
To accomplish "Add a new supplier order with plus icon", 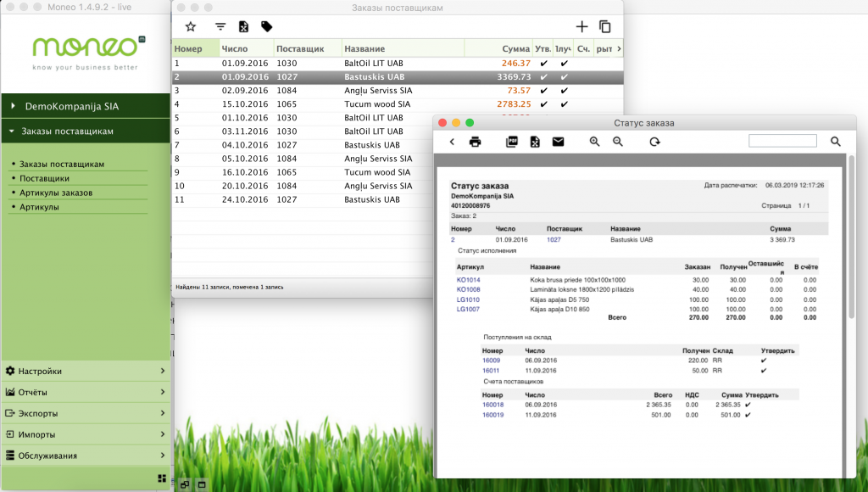I will (581, 27).
